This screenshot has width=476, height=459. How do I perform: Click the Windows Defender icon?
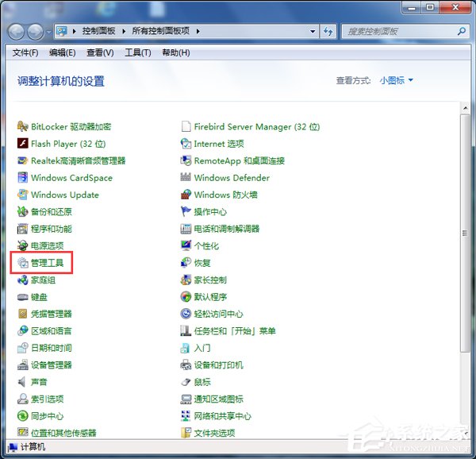point(186,178)
